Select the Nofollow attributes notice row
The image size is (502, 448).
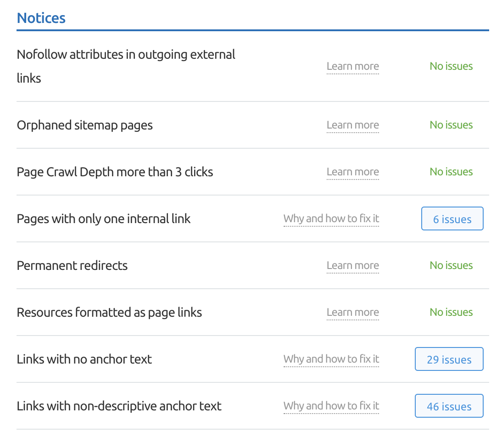click(x=126, y=66)
